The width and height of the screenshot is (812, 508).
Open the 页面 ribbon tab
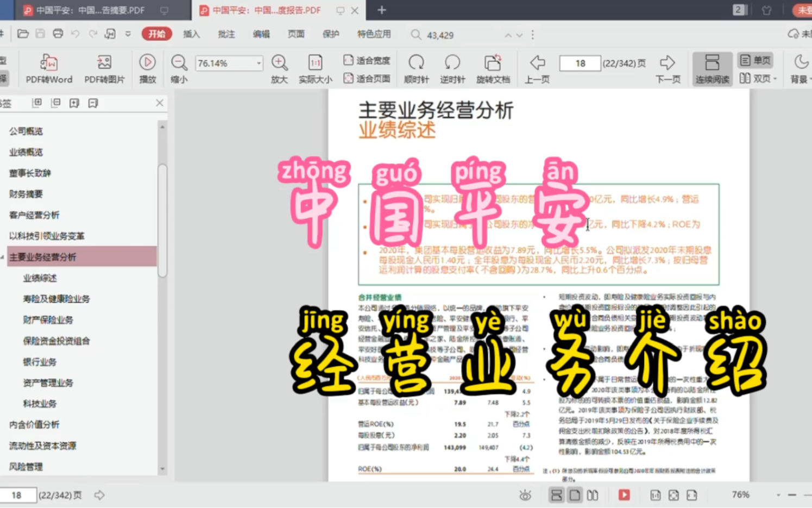tap(295, 34)
